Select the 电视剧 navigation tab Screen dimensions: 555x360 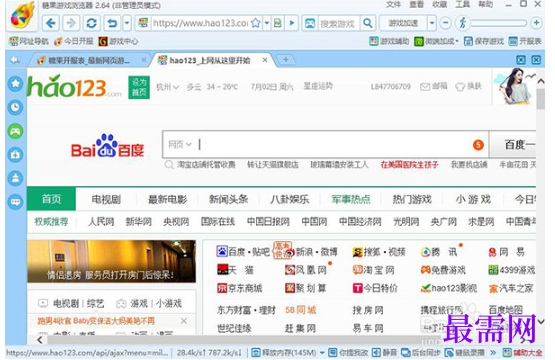coord(106,199)
